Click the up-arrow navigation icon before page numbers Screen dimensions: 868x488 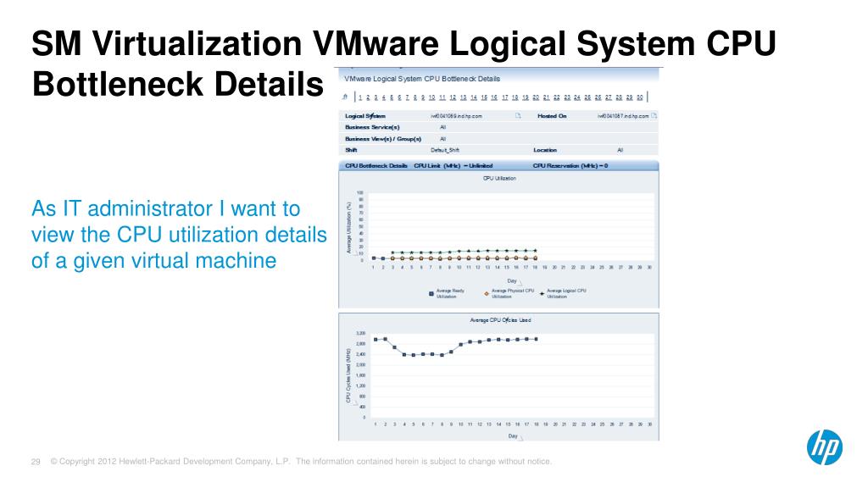pyautogui.click(x=345, y=97)
